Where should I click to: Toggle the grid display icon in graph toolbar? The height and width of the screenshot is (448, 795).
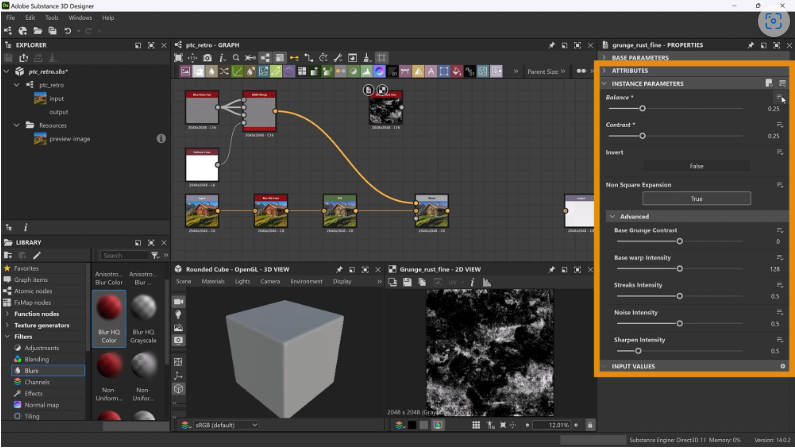click(x=381, y=58)
